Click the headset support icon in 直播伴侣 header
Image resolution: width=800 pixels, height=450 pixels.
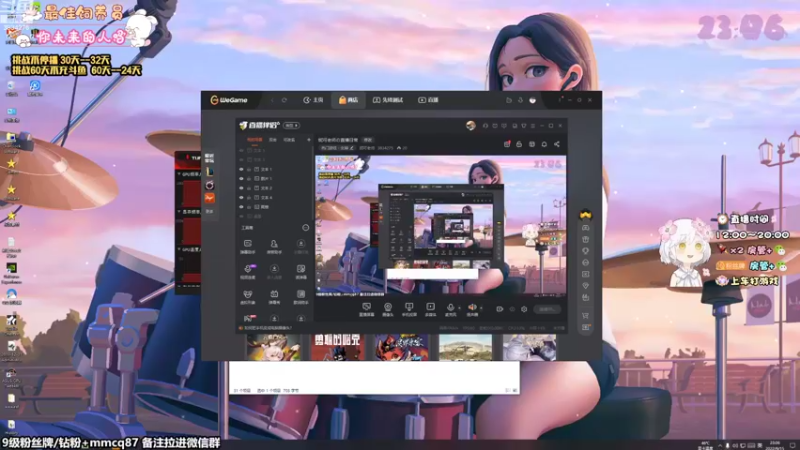pos(485,126)
